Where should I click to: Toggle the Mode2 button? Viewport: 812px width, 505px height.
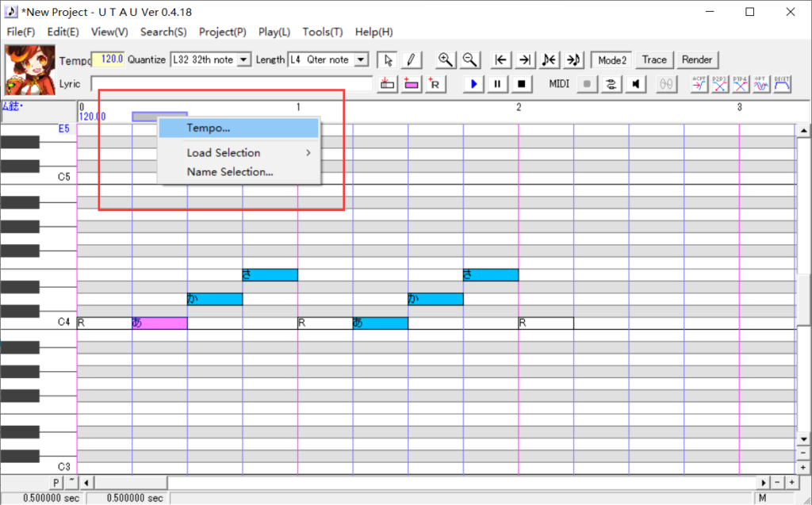(612, 60)
